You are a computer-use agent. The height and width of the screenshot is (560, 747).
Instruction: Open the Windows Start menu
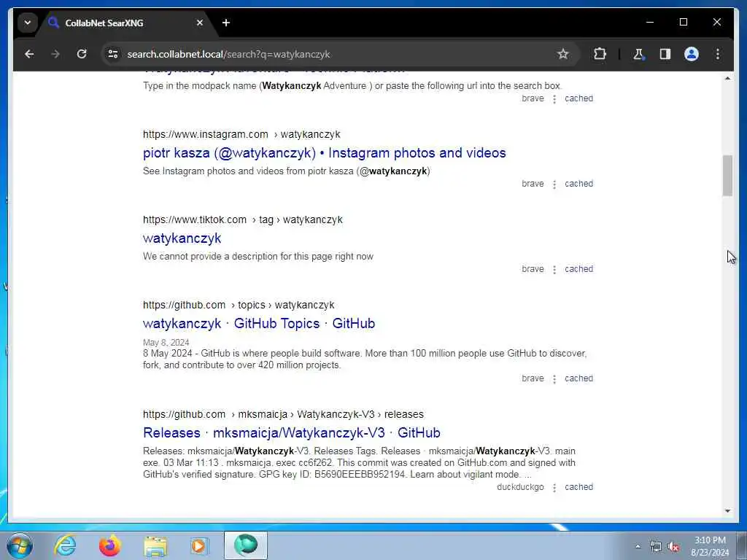pyautogui.click(x=20, y=545)
